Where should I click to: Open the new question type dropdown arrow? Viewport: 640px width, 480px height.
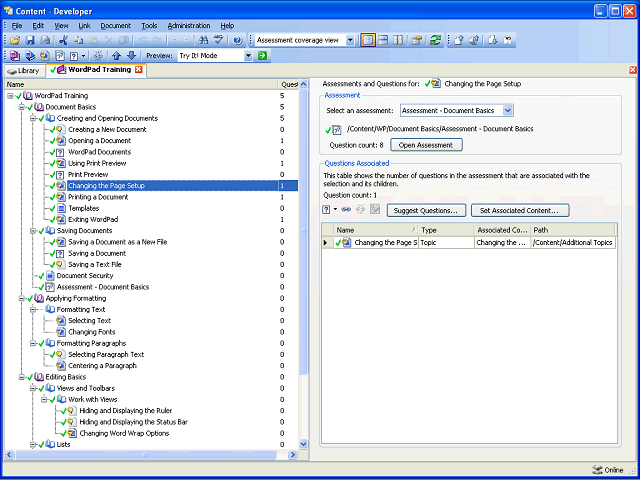click(x=336, y=209)
